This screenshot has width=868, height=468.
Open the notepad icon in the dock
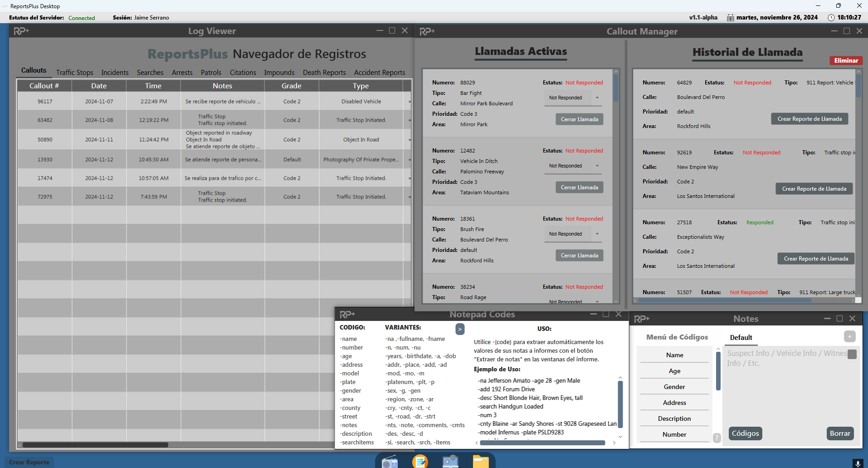[x=420, y=462]
